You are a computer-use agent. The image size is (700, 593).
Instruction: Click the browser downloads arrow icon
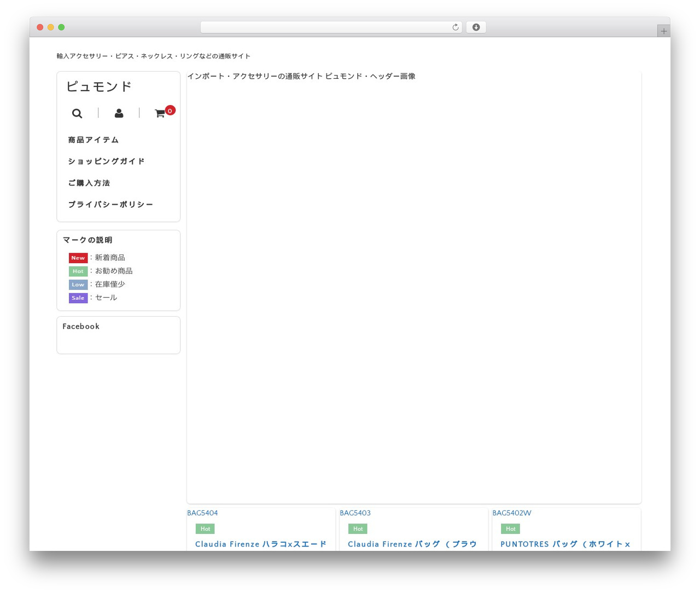tap(476, 27)
